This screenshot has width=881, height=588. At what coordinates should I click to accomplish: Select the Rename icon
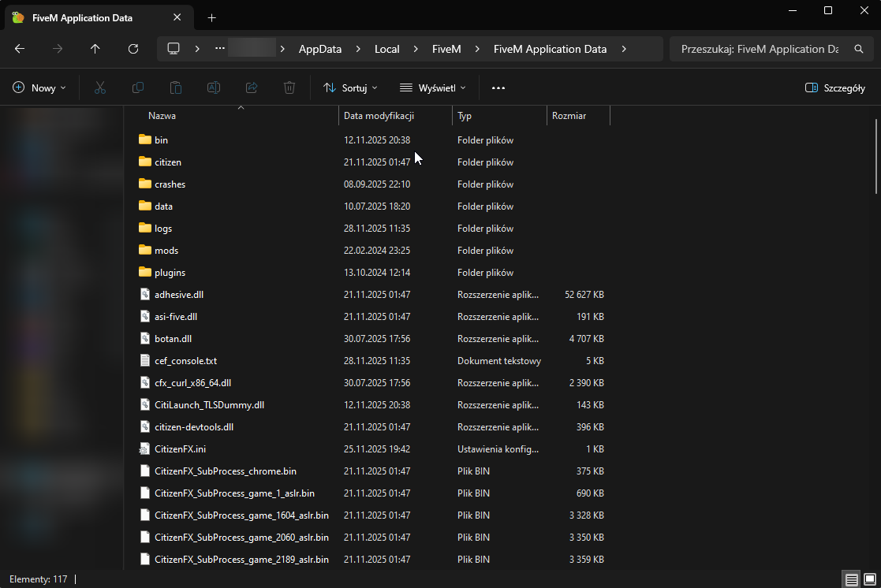pos(213,87)
